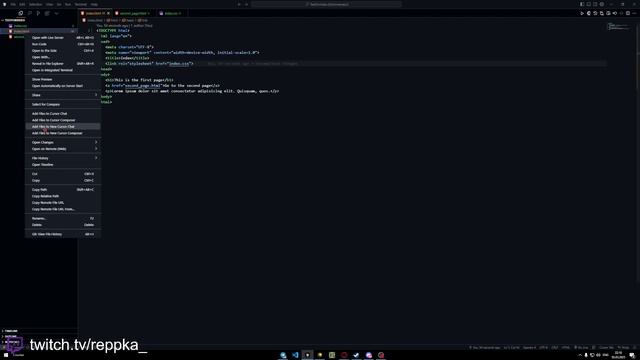Open the Search view icon in sidebar header

coord(30,13)
